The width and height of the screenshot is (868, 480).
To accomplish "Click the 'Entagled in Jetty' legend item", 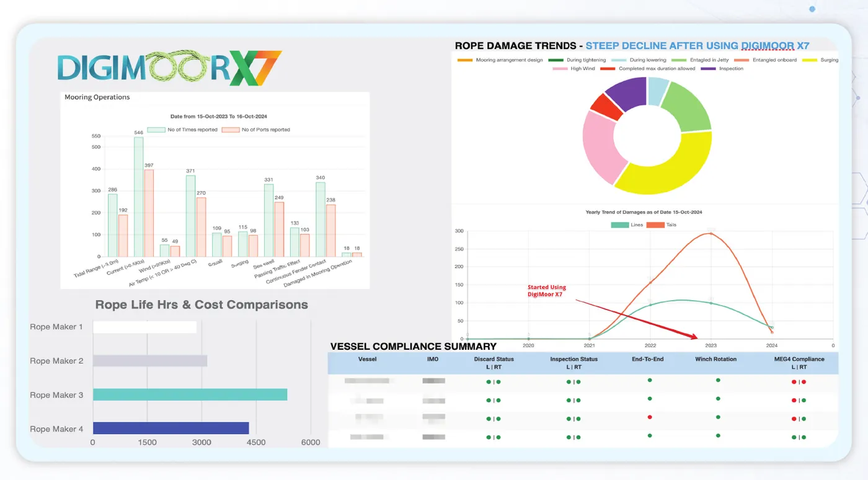I will 701,60.
